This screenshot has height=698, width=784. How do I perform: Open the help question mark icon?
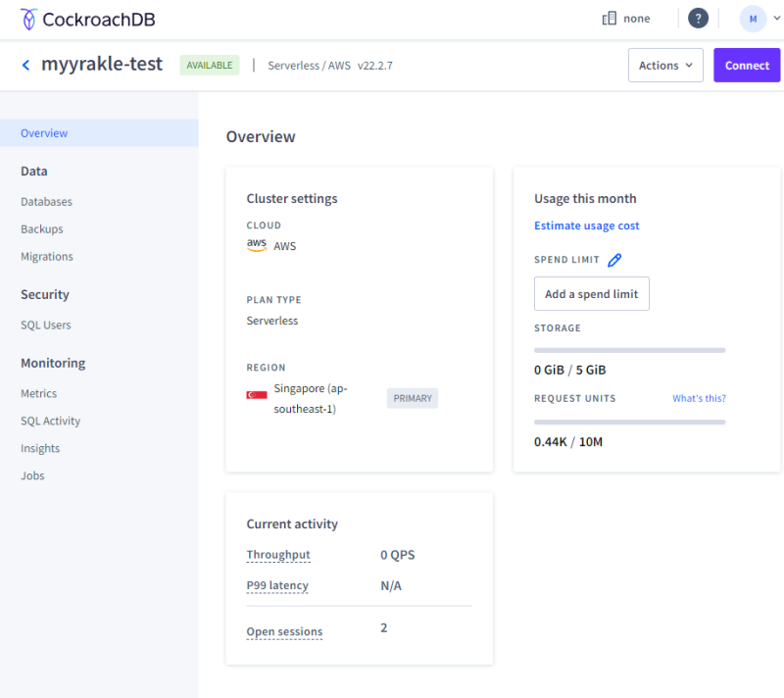pos(698,19)
